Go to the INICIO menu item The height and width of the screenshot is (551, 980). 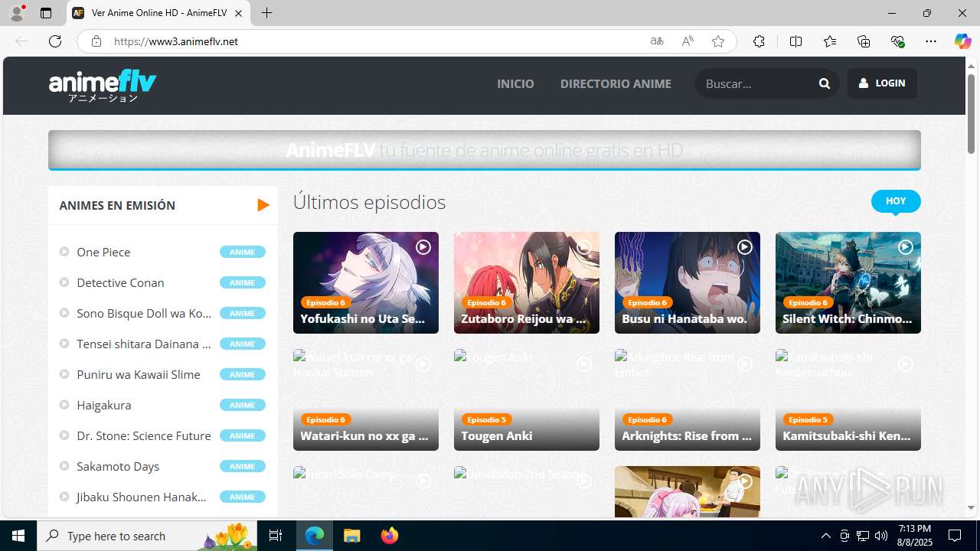tap(515, 83)
